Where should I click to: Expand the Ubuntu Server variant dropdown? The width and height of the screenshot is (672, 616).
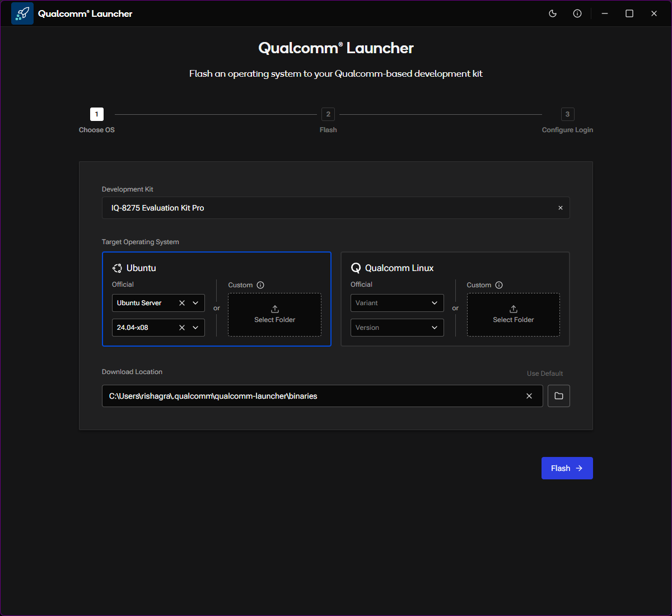[195, 303]
